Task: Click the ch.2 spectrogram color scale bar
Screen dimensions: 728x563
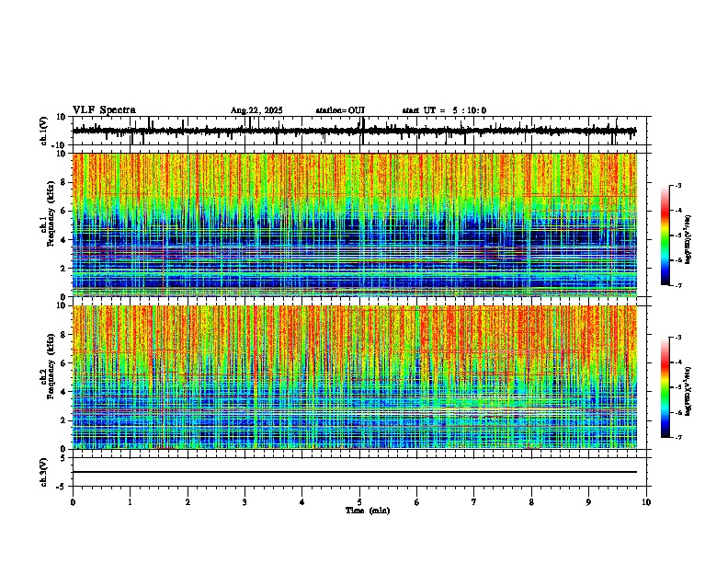Action: click(665, 387)
